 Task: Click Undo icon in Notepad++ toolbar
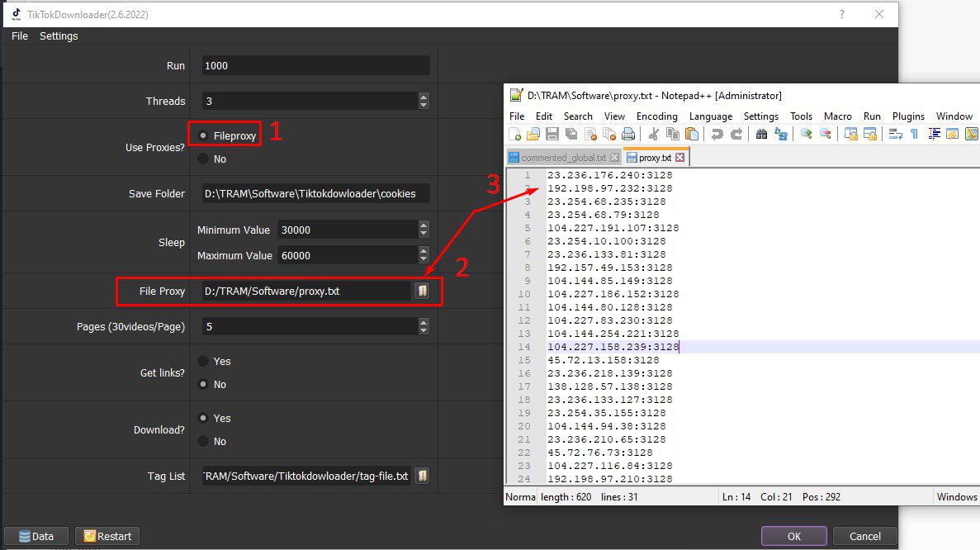(x=717, y=135)
